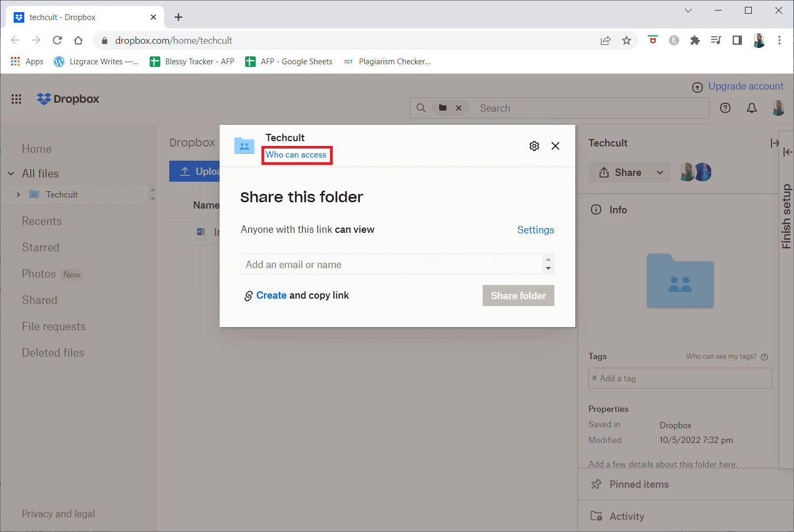Screen dimensions: 794x532
Task: Click the Dropbox breadcrumb
Action: click(x=192, y=143)
